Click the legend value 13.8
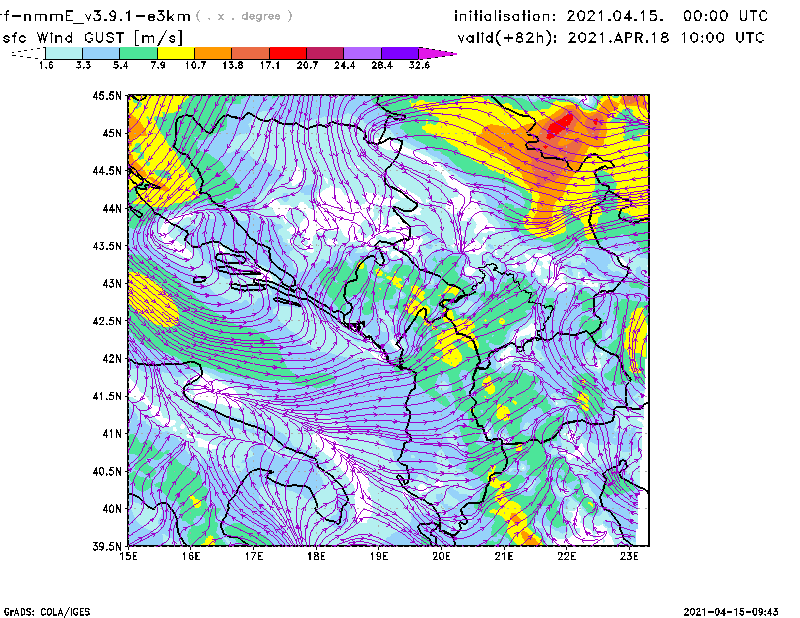The height and width of the screenshot is (618, 800). pos(233,65)
